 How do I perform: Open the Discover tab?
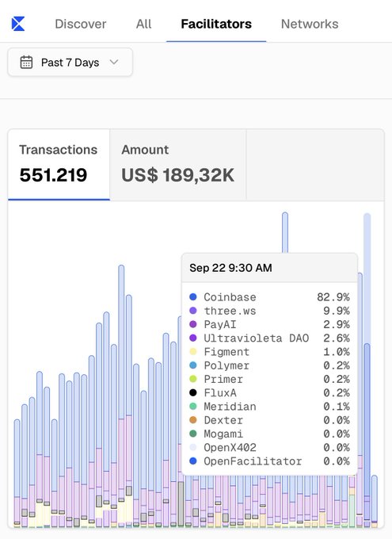click(x=81, y=24)
